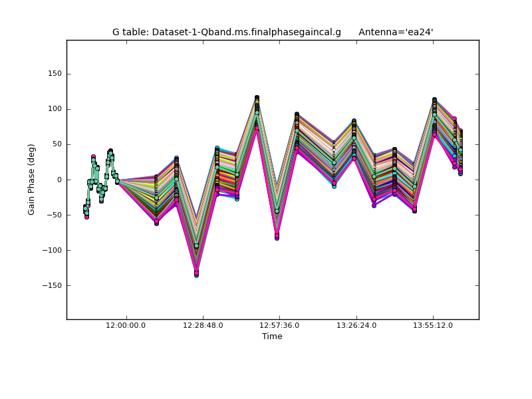Viewport: 532px width, 399px height.
Task: Click the 'Time' x-axis label
Action: 272,336
